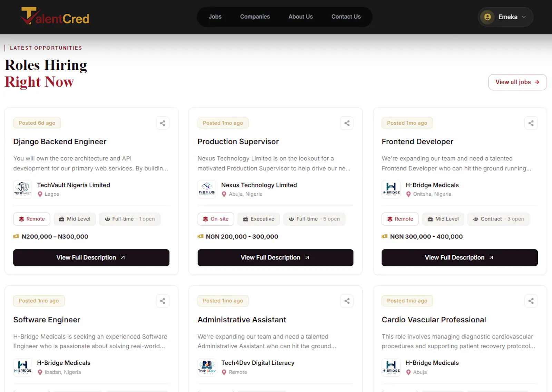Click the Abuja, Nigeria location pin icon
Screen dimensions: 552x392
click(224, 194)
